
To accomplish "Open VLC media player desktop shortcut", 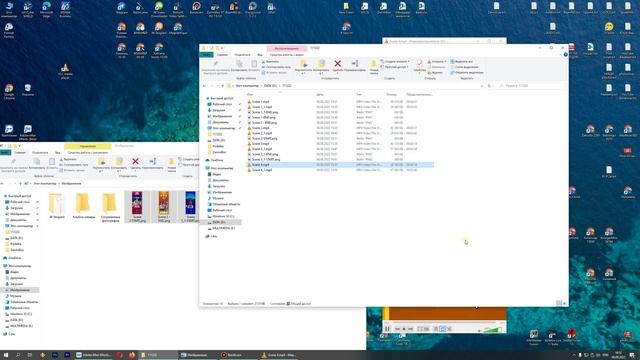I will coord(65,71).
